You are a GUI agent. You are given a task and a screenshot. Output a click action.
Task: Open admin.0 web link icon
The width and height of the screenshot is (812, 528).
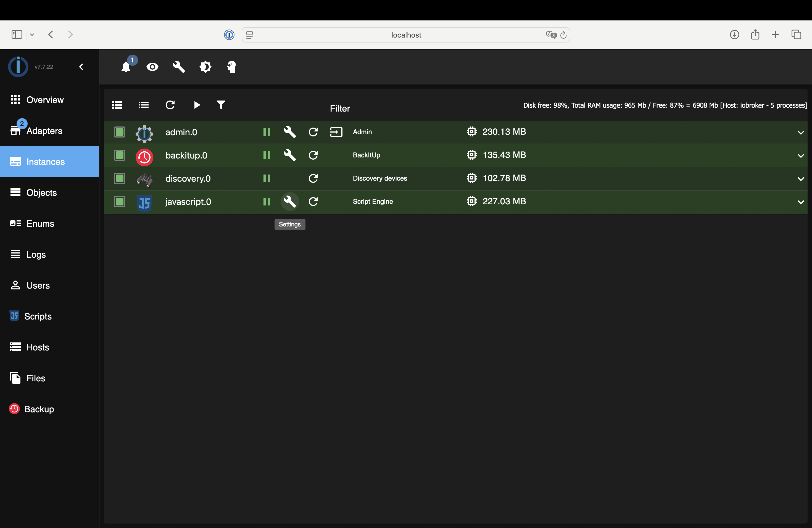tap(336, 132)
